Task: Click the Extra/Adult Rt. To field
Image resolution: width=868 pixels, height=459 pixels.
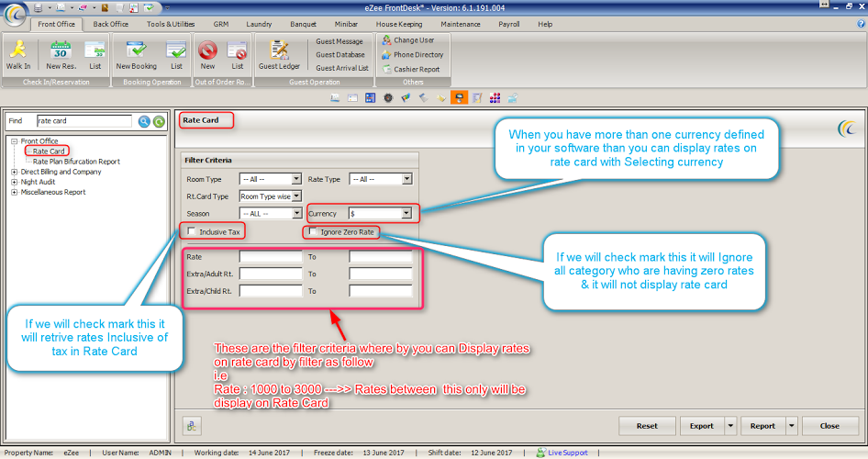Action: (x=381, y=274)
